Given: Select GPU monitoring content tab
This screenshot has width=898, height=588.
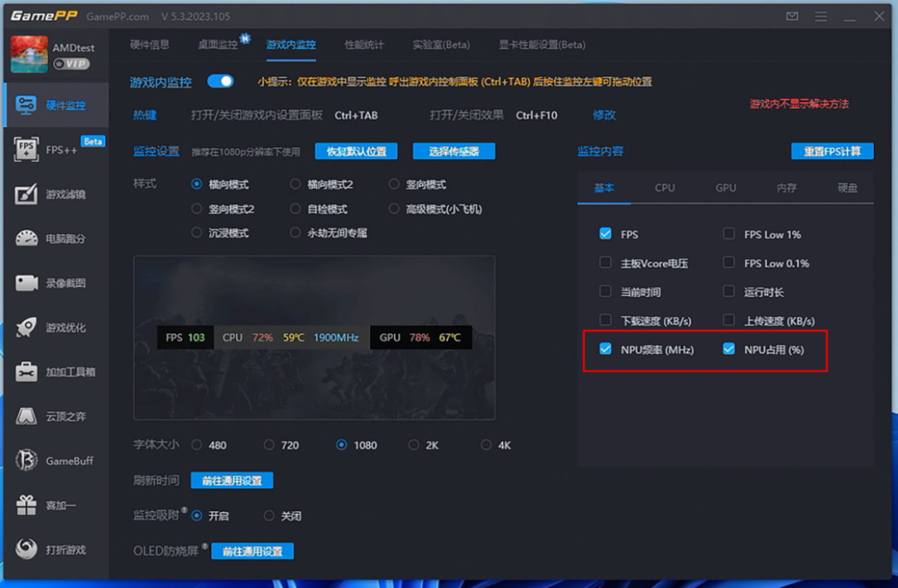Looking at the screenshot, I should click(726, 188).
